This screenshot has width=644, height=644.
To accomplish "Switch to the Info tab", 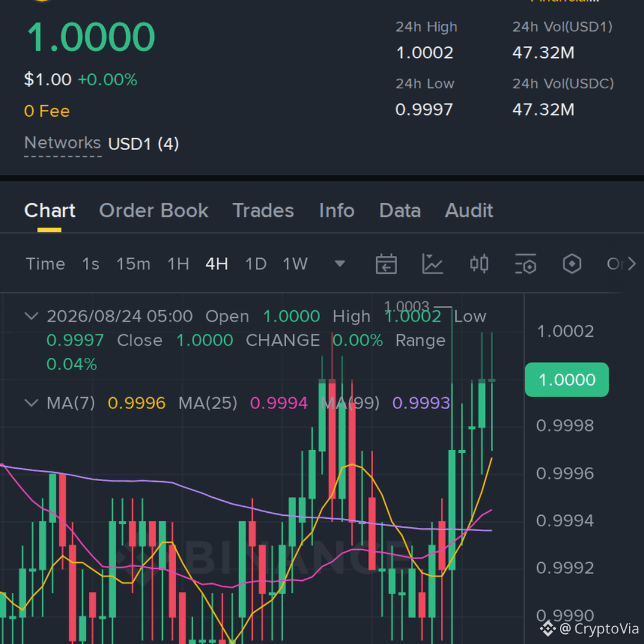I will tap(337, 210).
